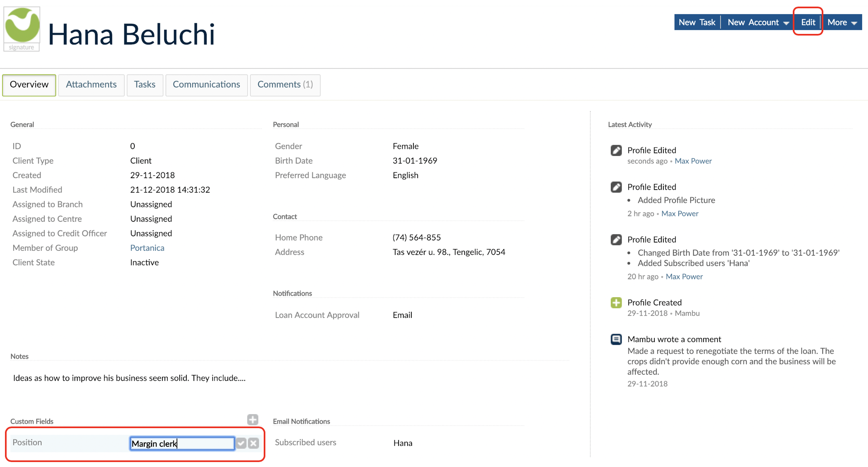Screen dimensions: 868x467
Task: Cancel the Position edit with the X icon
Action: click(x=254, y=443)
